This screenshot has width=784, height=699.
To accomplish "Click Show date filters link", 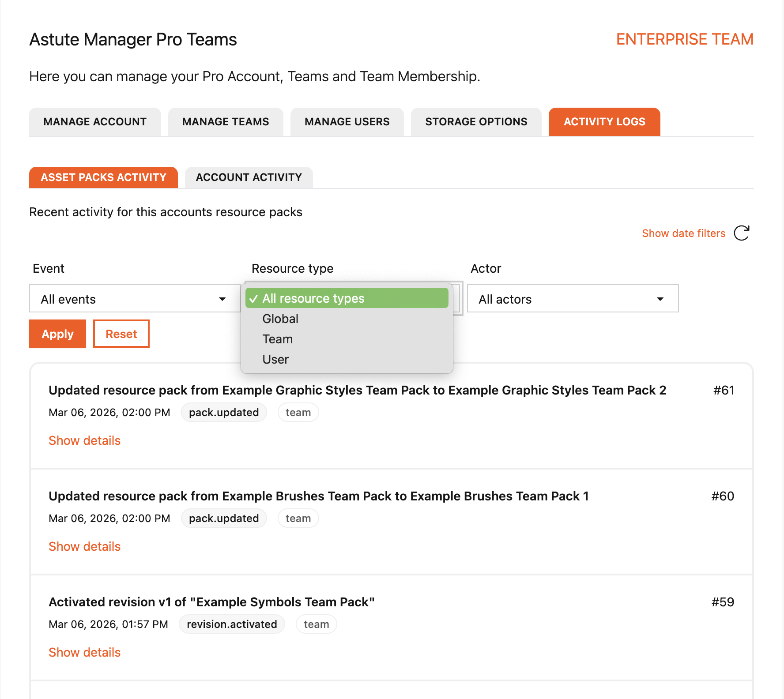I will tap(683, 233).
